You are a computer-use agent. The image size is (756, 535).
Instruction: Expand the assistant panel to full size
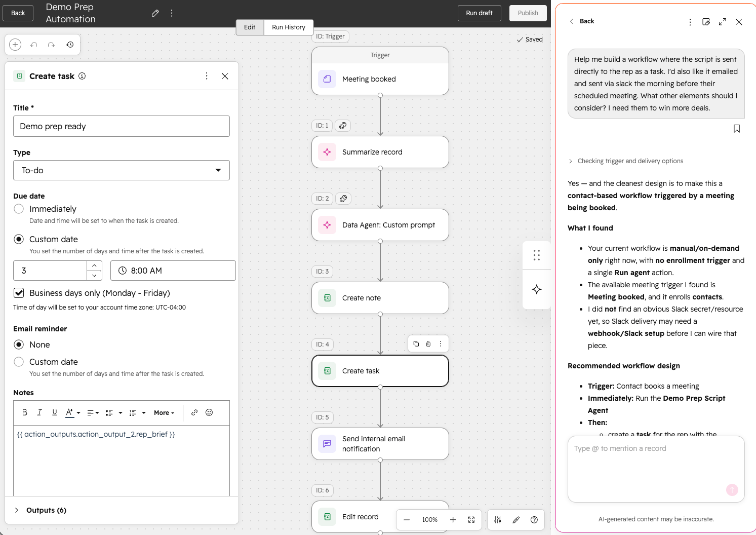[x=723, y=22]
